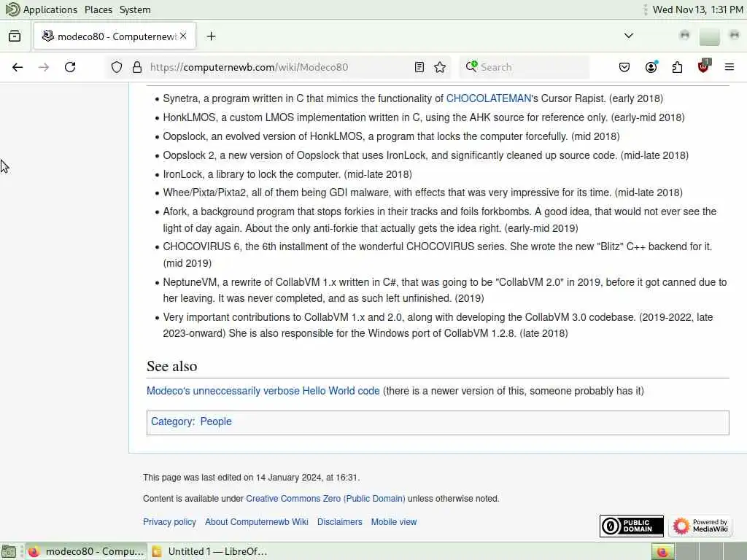Screen dimensions: 747x560
Task: Click the URL address bar
Action: coord(276,67)
